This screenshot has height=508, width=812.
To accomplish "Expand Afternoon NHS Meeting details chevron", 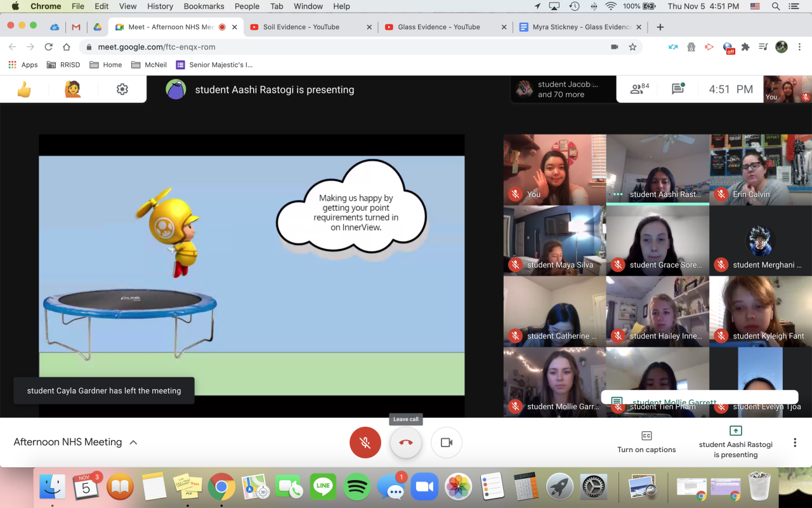I will coord(133,443).
